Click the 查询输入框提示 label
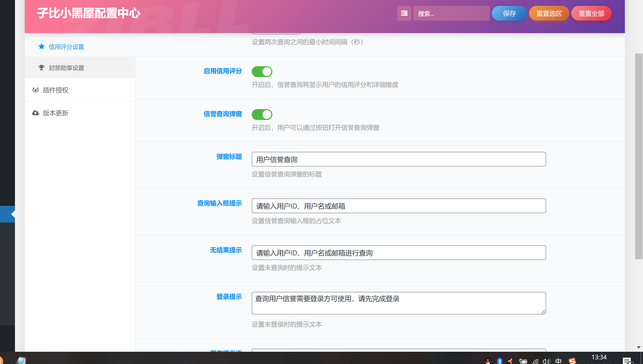The width and height of the screenshot is (643, 364). pyautogui.click(x=220, y=203)
